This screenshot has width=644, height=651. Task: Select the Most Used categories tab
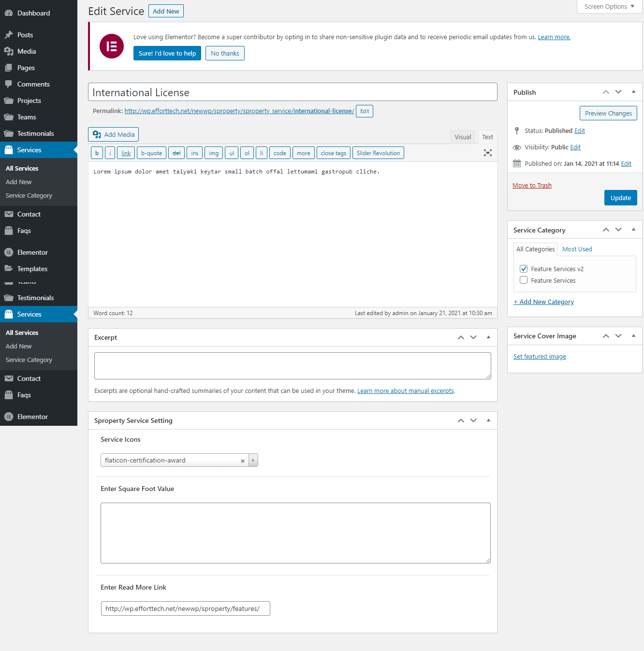[x=577, y=249]
